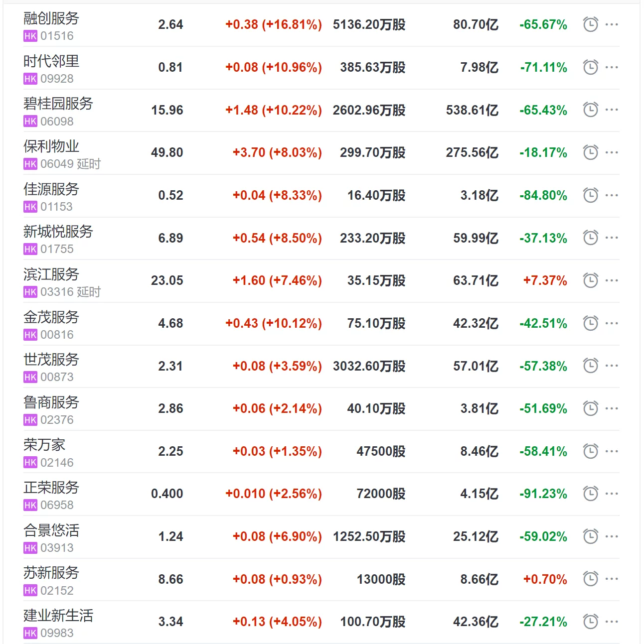Expand more actions for 金茂服务
The image size is (644, 644).
(612, 323)
